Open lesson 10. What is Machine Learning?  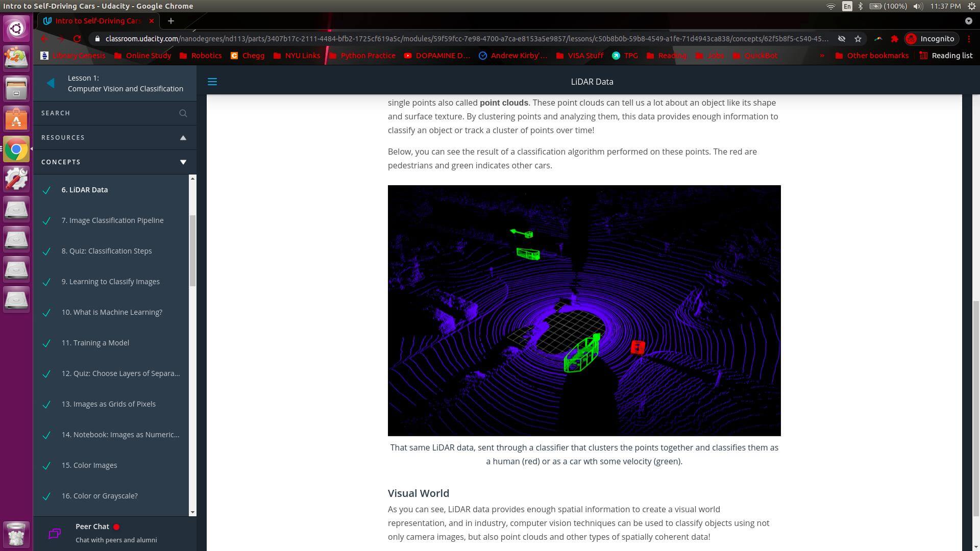112,312
